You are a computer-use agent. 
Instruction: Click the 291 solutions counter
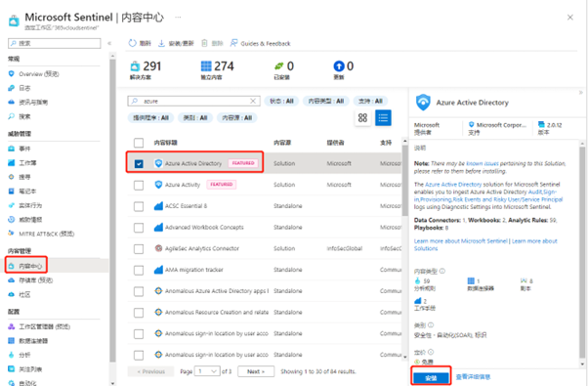coord(146,69)
